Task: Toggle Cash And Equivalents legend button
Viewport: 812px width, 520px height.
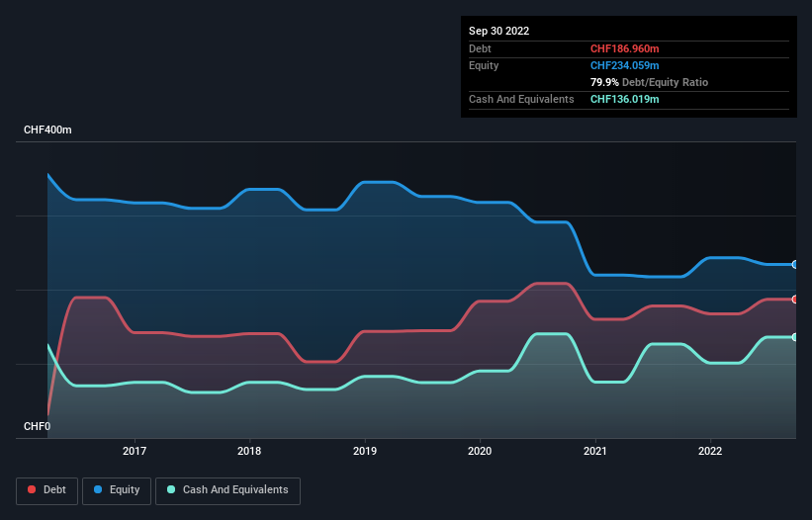Action: [227, 490]
